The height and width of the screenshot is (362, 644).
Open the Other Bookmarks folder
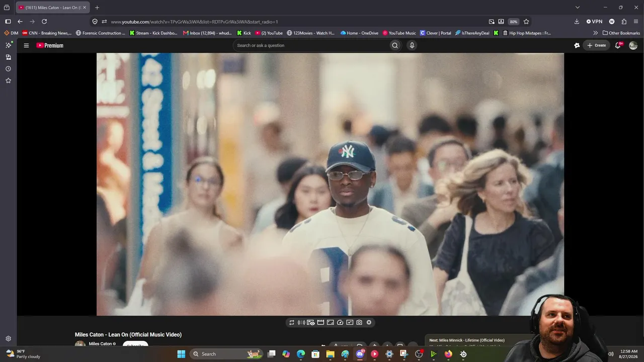click(621, 33)
